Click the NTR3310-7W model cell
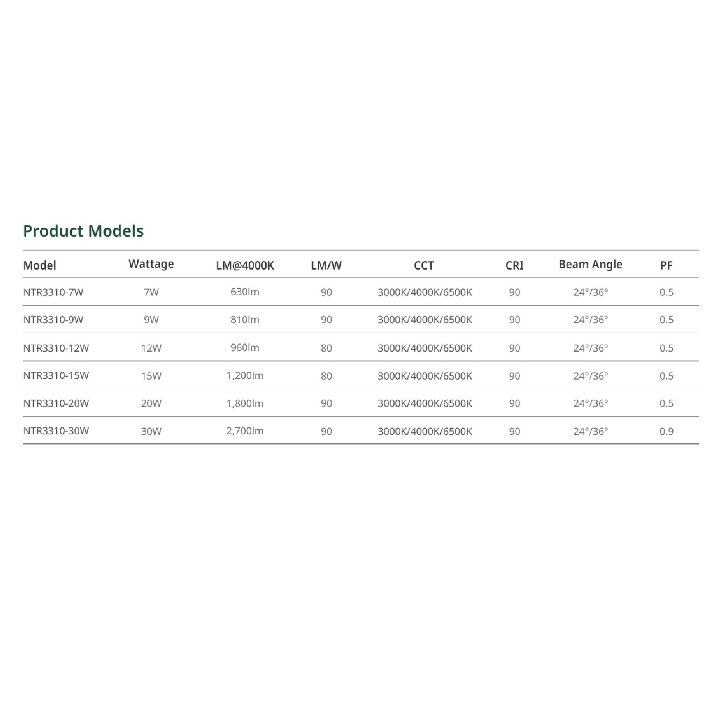 [x=53, y=292]
